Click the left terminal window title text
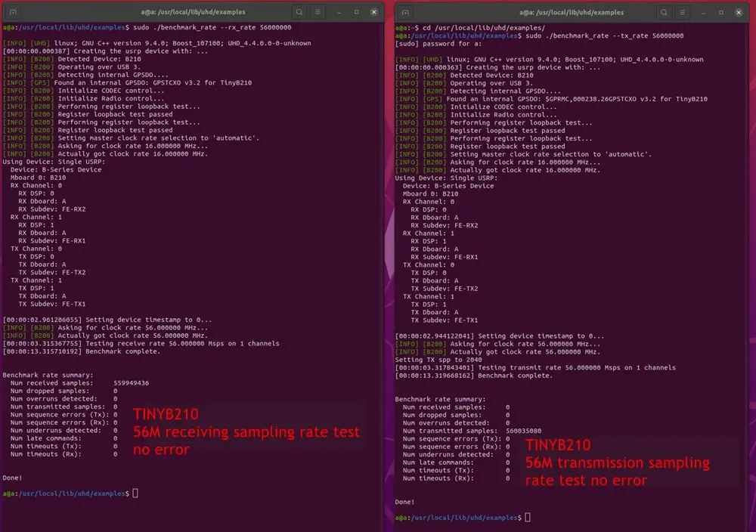The image size is (756, 532). pyautogui.click(x=193, y=12)
